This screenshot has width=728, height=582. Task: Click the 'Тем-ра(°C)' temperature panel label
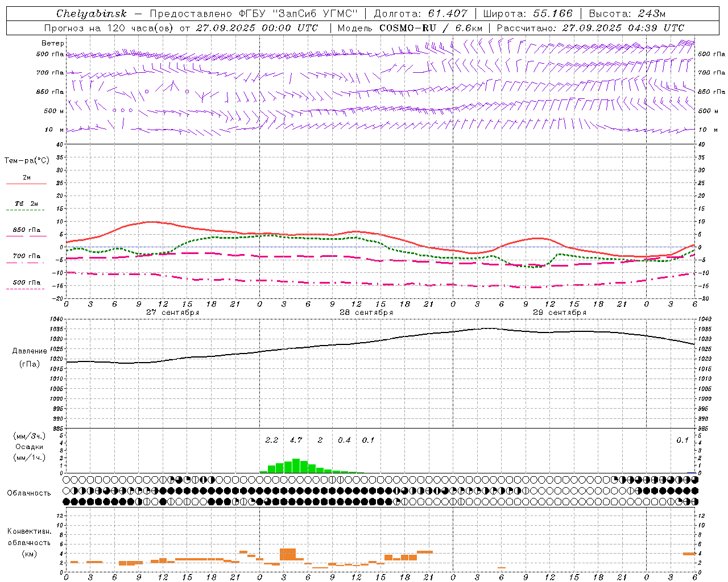[x=27, y=160]
